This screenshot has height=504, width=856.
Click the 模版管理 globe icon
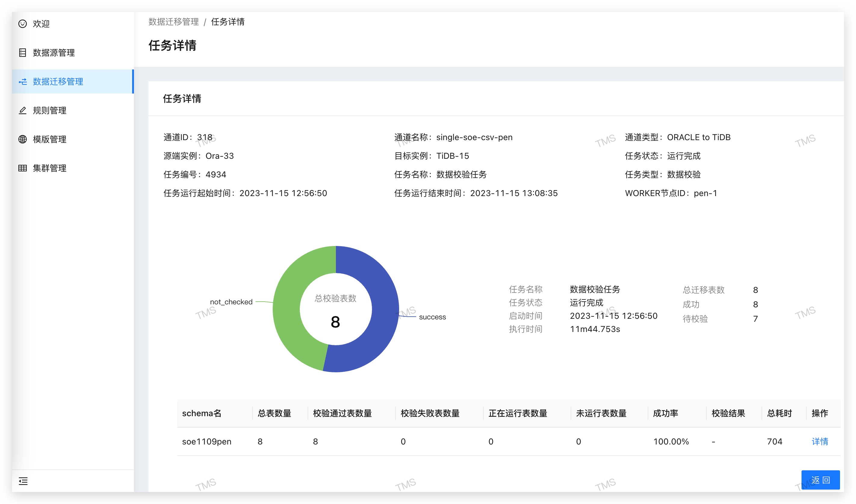click(x=23, y=139)
